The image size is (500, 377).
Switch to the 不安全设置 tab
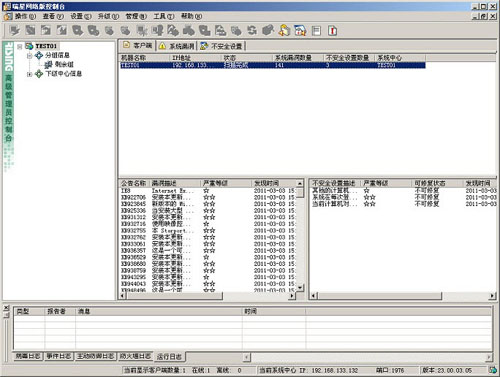coord(222,46)
